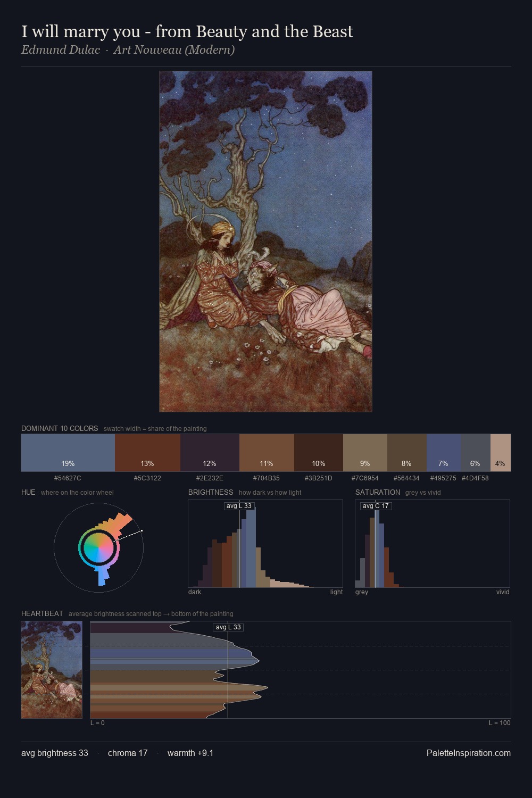Click the brightness histogram chart

[265, 544]
